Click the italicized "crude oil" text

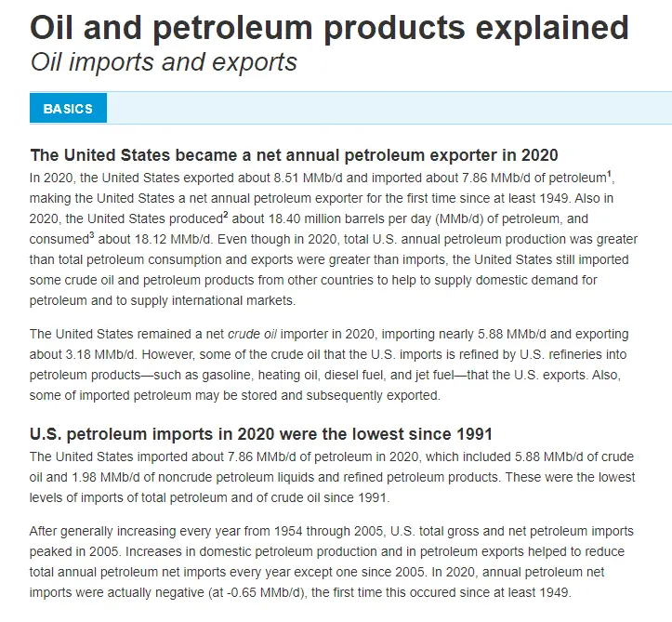point(253,334)
